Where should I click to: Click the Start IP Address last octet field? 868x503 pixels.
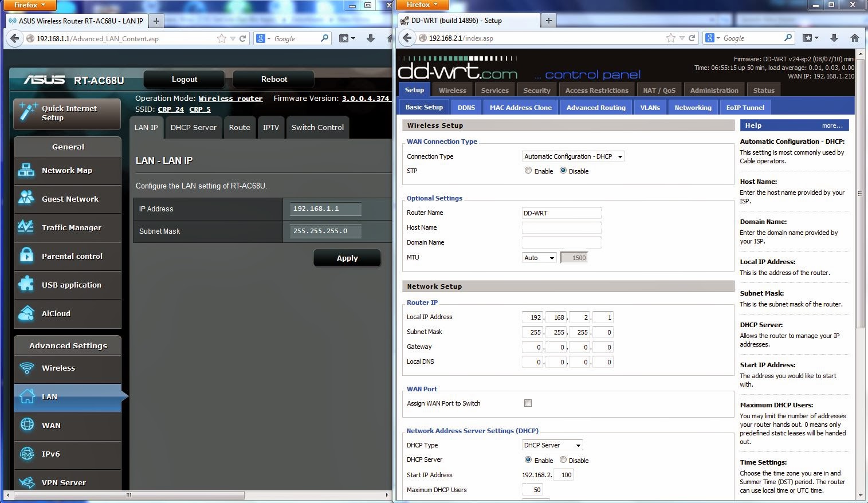click(x=564, y=475)
